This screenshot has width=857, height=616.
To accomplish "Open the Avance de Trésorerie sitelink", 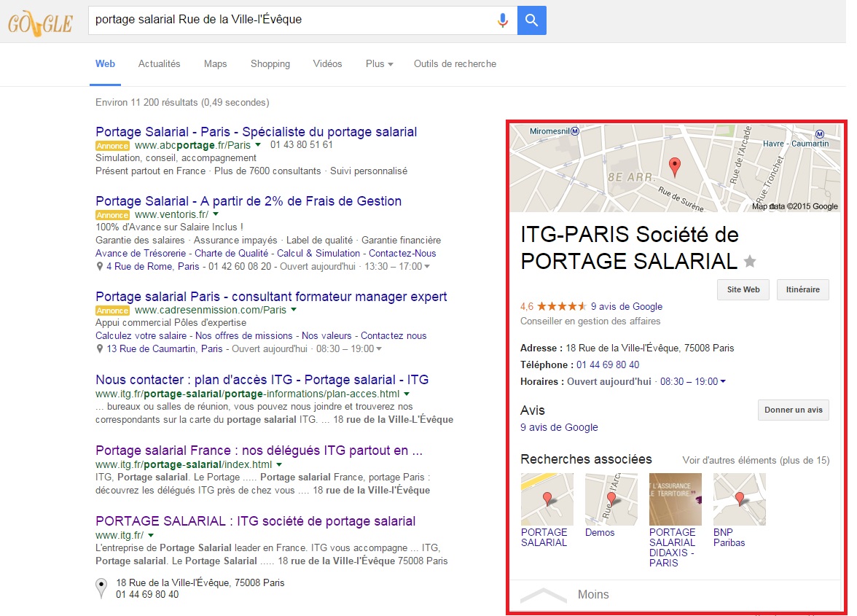I will coord(141,254).
